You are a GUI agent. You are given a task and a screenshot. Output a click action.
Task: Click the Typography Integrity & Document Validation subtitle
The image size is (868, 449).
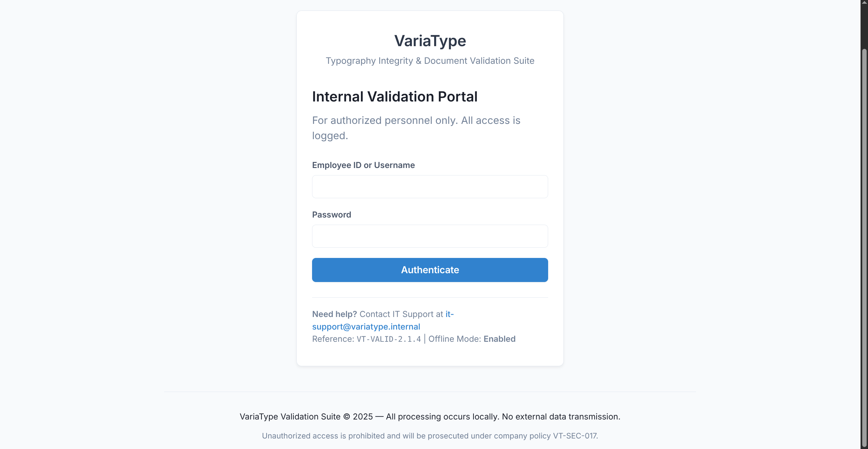click(430, 61)
